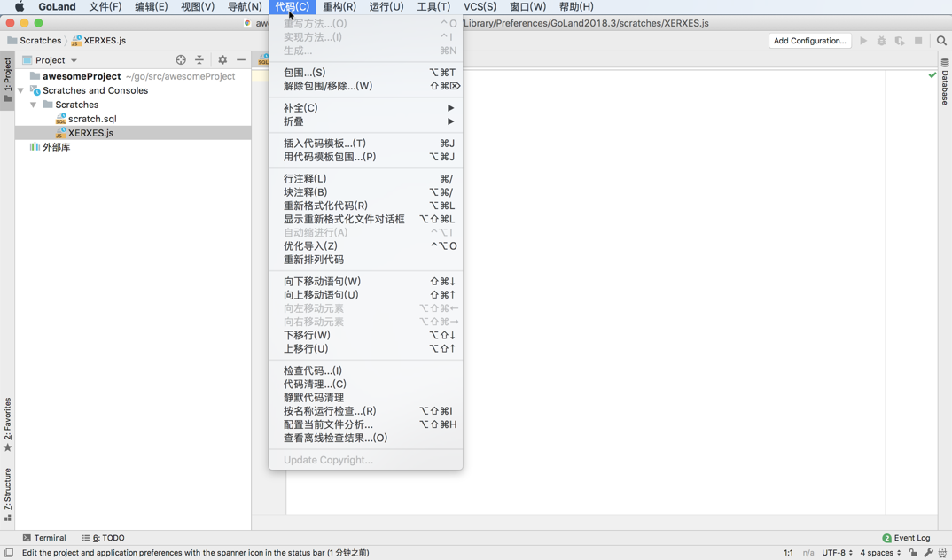Image resolution: width=952 pixels, height=560 pixels.
Task: Choose 优化导入(Z) menu item
Action: click(365, 245)
